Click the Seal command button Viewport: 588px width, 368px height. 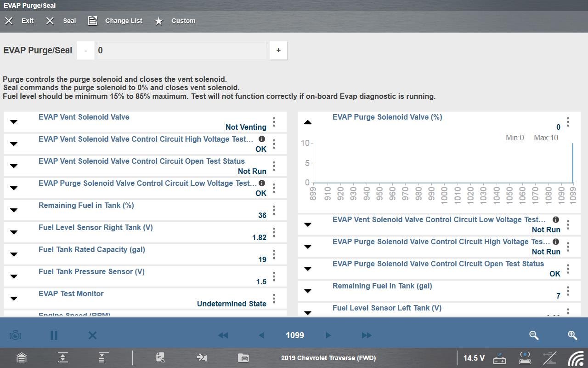pos(61,21)
